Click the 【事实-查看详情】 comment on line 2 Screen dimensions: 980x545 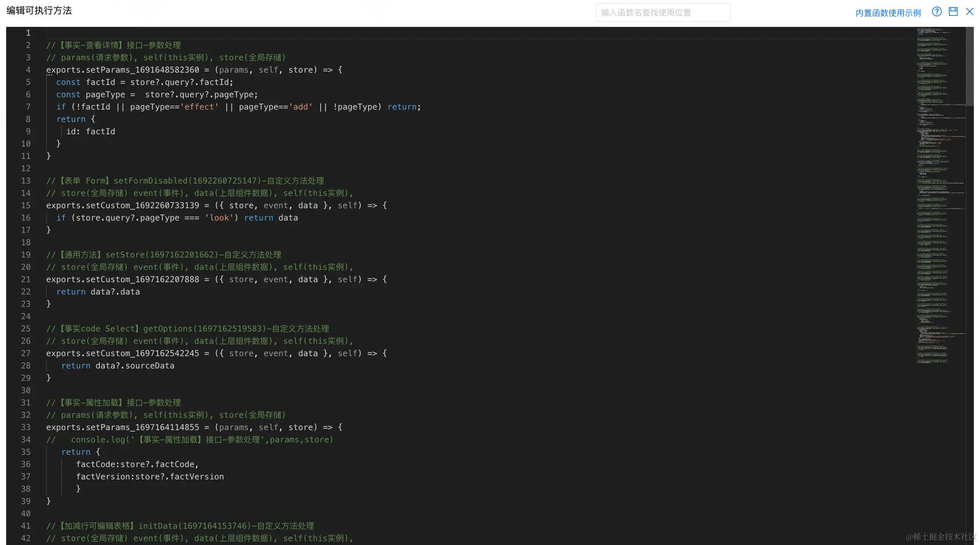[113, 45]
